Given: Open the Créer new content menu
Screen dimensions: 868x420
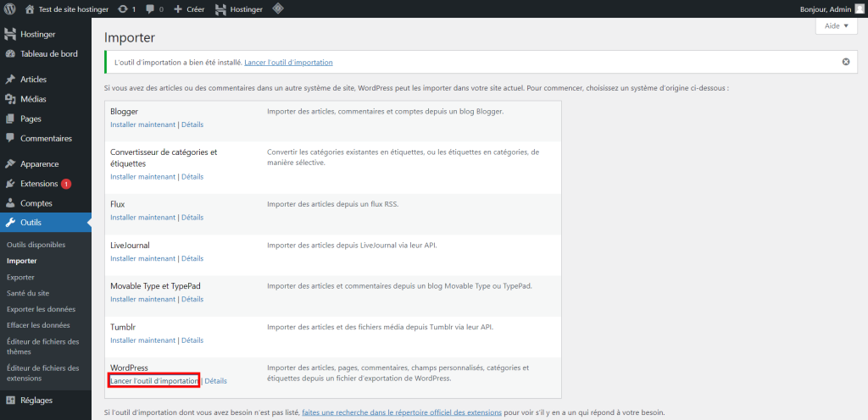Looking at the screenshot, I should click(188, 9).
